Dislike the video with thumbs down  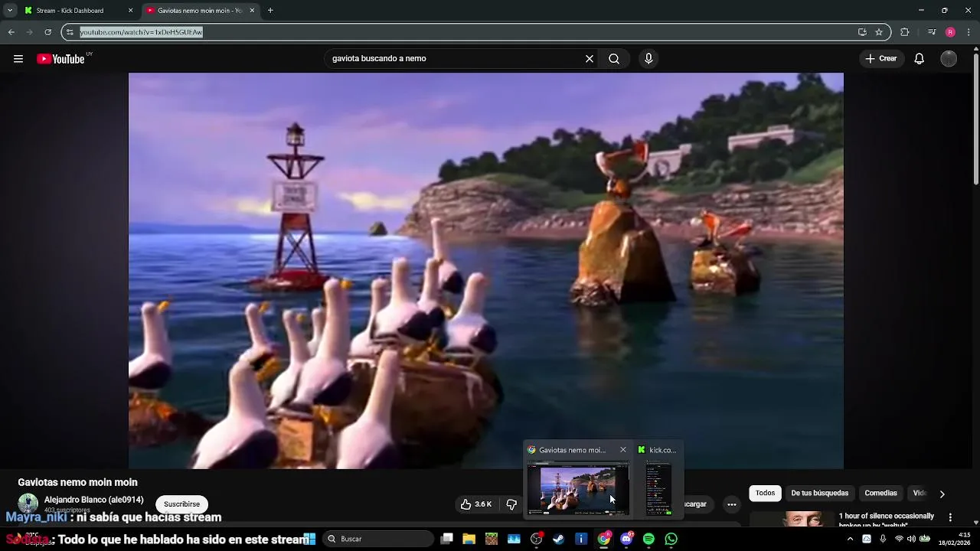pyautogui.click(x=511, y=504)
